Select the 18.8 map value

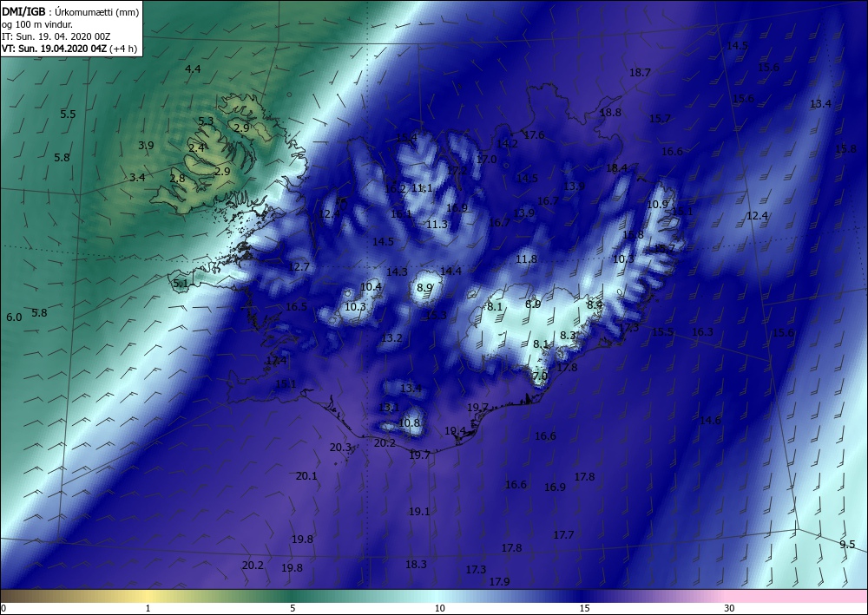tap(610, 112)
